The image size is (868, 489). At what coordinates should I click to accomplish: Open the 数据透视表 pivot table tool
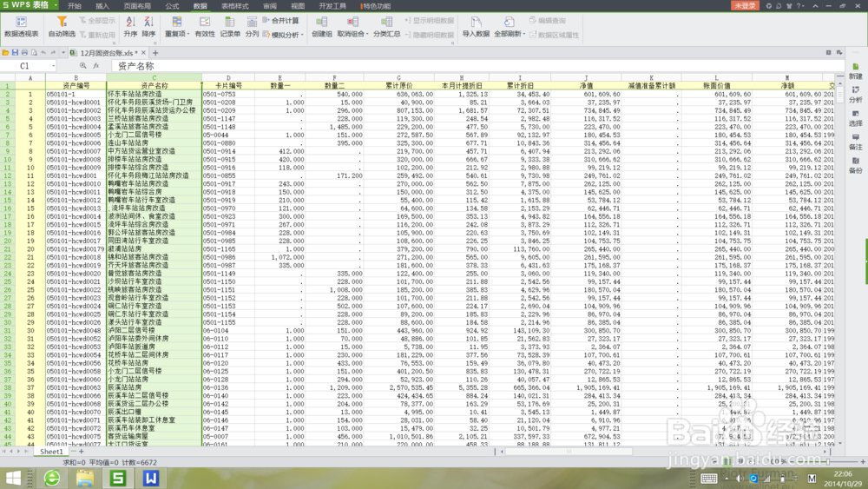coord(21,27)
